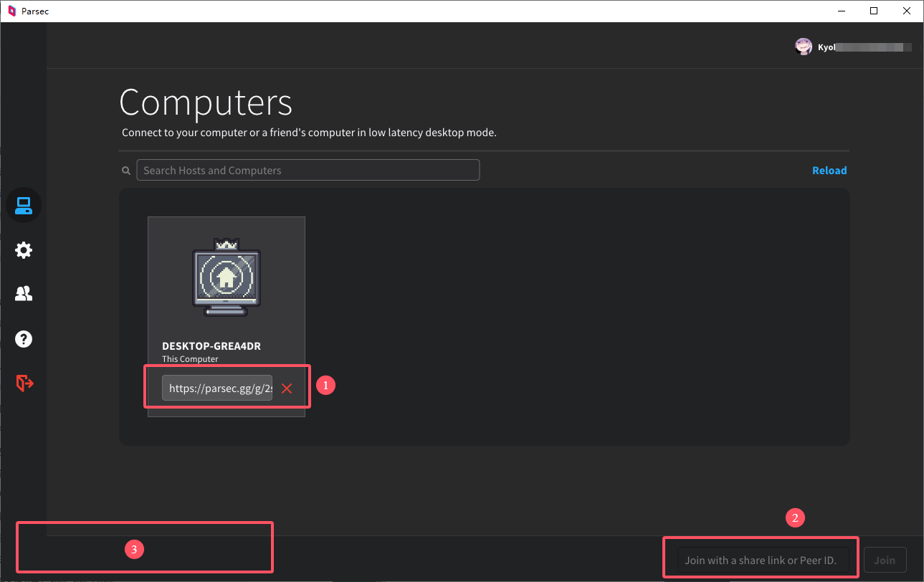
Task: Click the DESKTOP-GREA4DR computer monitor image
Action: tap(227, 277)
